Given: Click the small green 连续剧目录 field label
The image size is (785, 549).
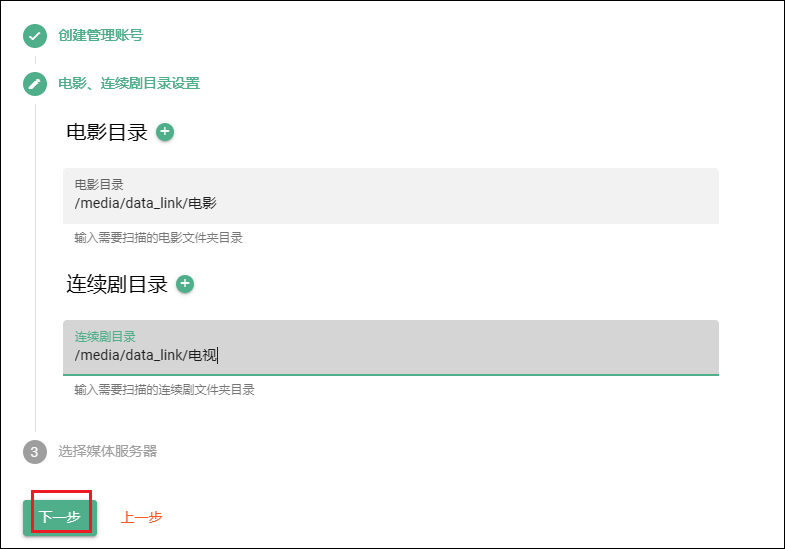Looking at the screenshot, I should (x=105, y=337).
